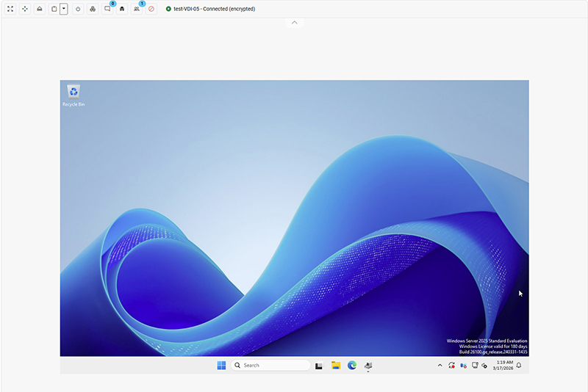Launch Microsoft Edge from the taskbar
Viewport: 588px width, 392px height.
[x=352, y=366]
